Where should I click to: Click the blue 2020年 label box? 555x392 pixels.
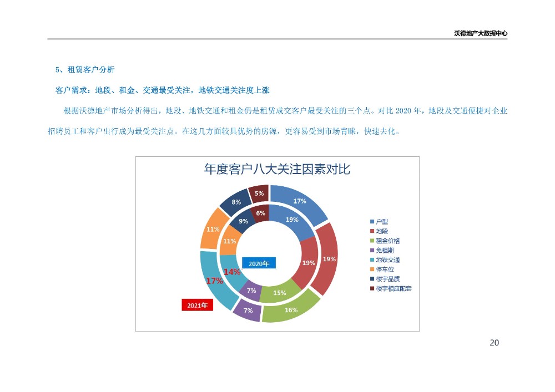(259, 264)
